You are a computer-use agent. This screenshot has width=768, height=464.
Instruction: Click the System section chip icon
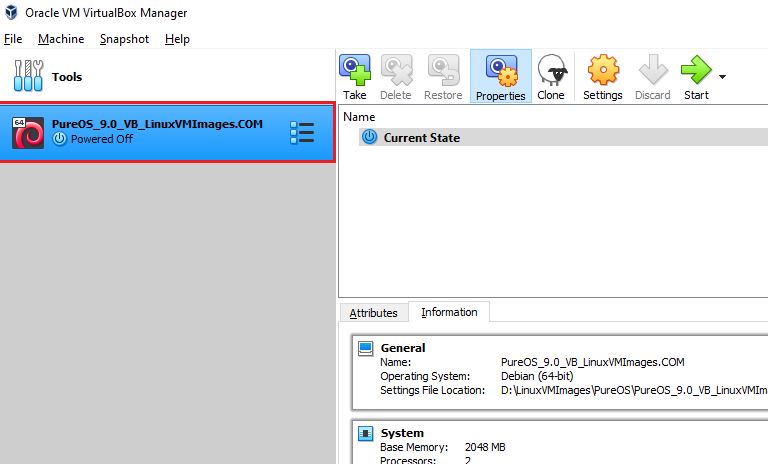365,434
